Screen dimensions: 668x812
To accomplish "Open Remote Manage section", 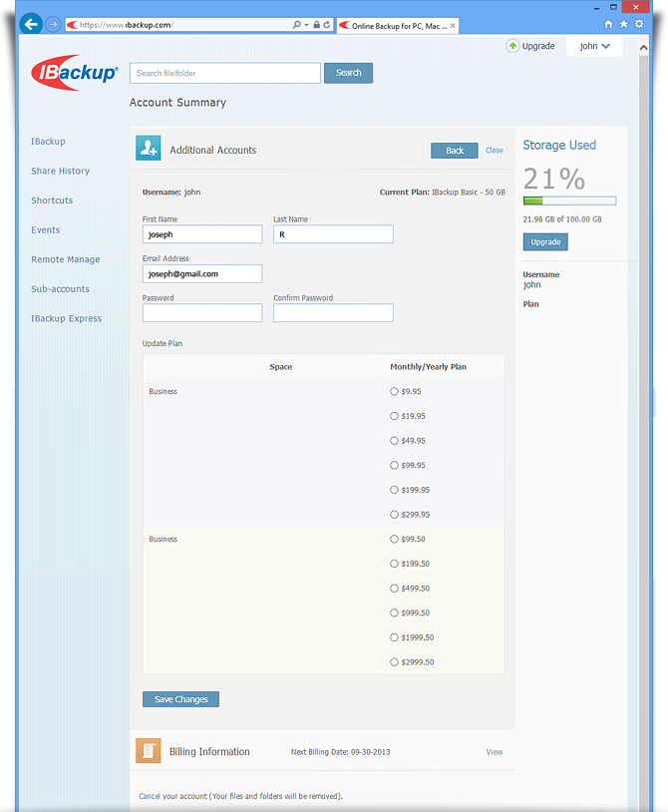I will tap(65, 259).
